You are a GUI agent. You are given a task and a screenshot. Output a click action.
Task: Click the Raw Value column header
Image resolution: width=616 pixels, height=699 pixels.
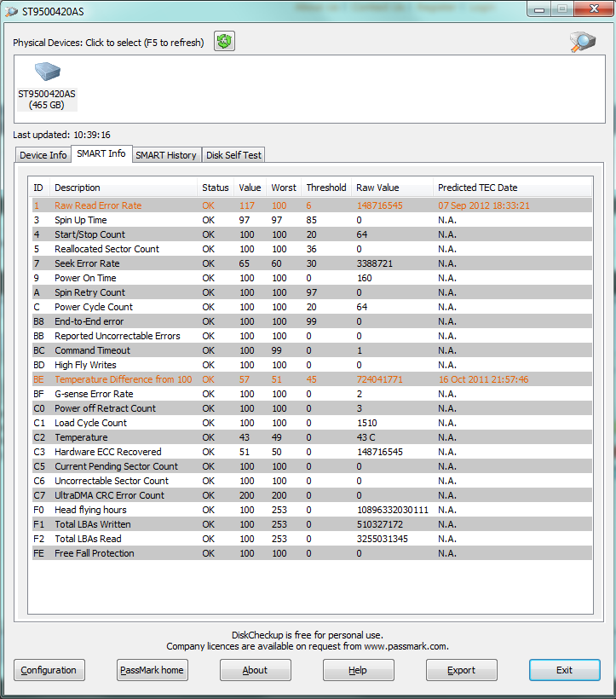tap(392, 188)
